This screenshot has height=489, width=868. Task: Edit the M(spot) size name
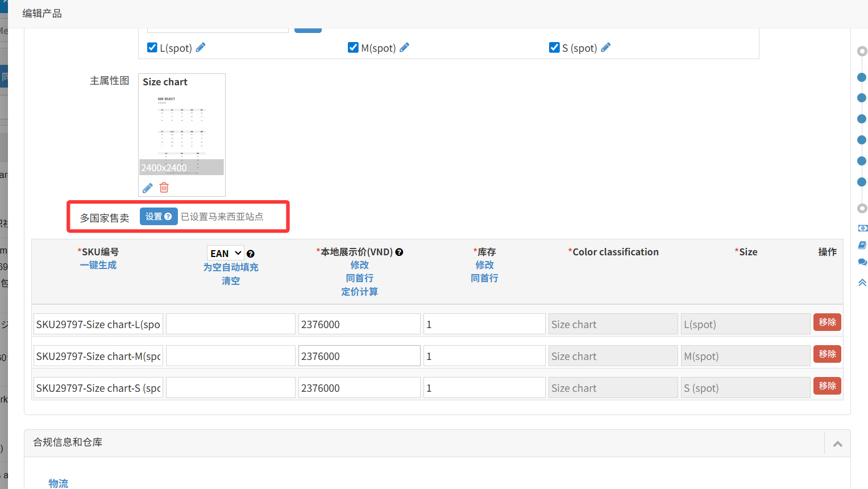pyautogui.click(x=404, y=48)
